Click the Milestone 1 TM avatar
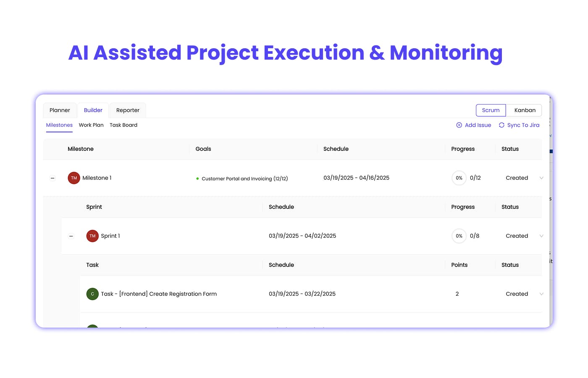 pos(74,178)
